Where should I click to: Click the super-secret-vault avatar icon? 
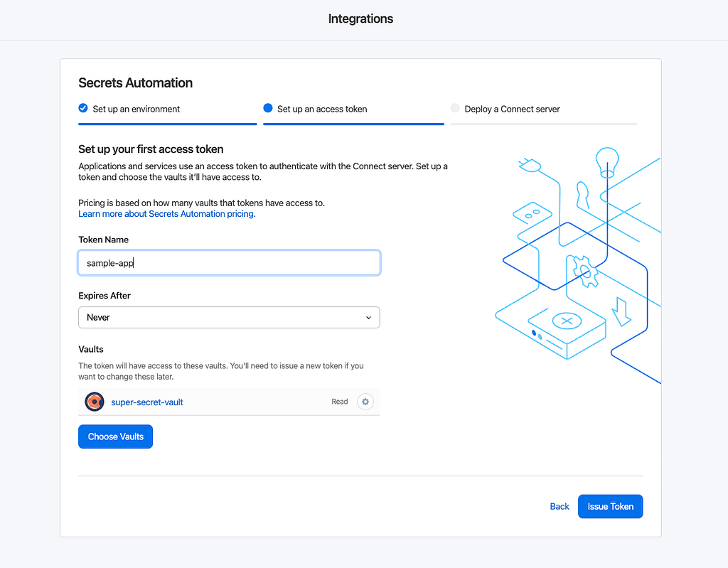pyautogui.click(x=95, y=402)
